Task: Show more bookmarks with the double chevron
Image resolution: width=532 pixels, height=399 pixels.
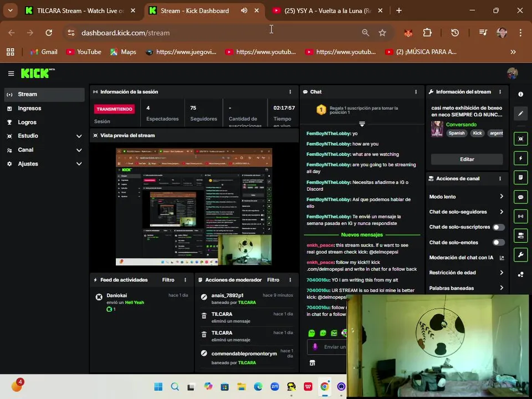Action: coord(513,52)
